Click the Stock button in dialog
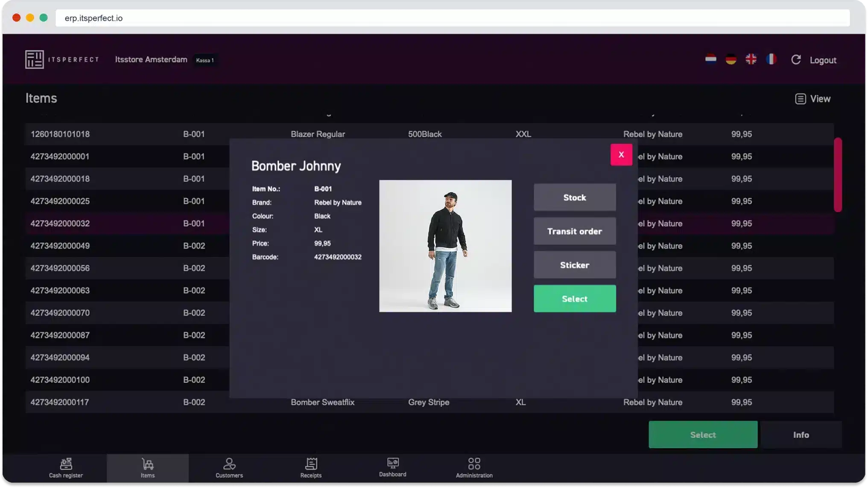Image resolution: width=868 pixels, height=488 pixels. [574, 197]
